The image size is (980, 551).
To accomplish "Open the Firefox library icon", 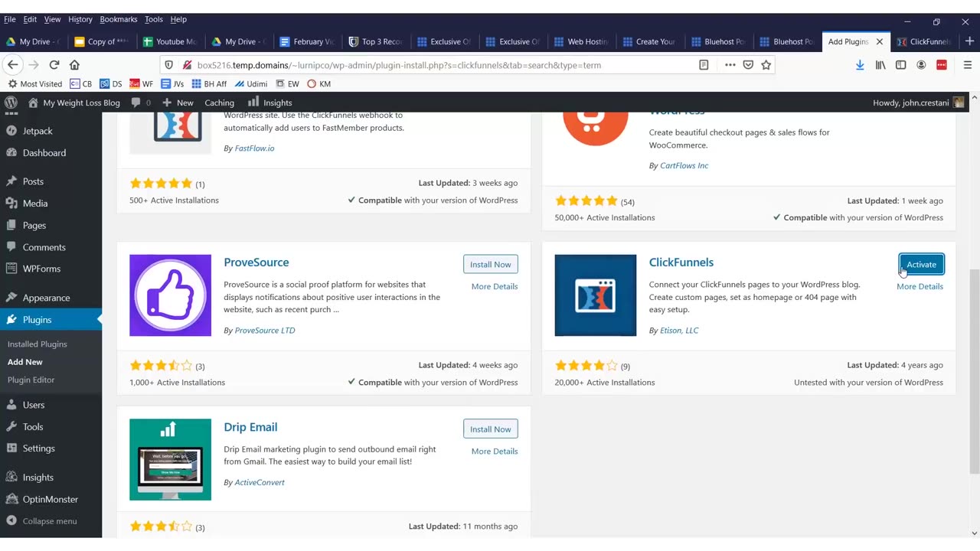I will [x=880, y=65].
